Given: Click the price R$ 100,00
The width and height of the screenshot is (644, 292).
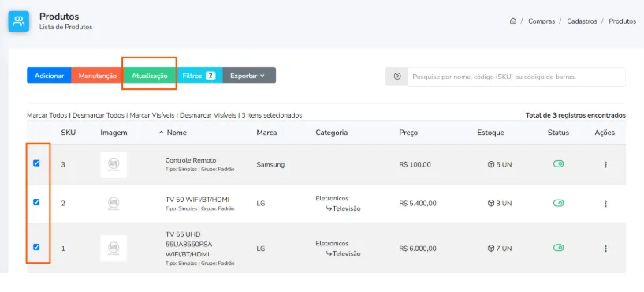Looking at the screenshot, I should click(415, 164).
